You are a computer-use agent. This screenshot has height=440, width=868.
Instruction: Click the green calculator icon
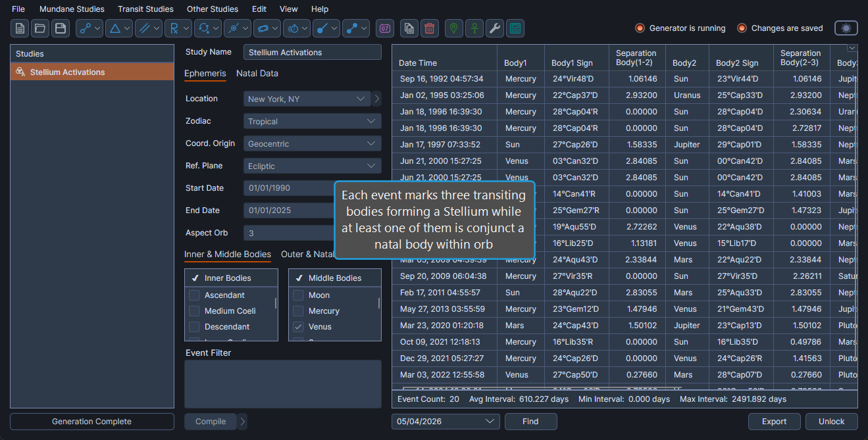pyautogui.click(x=515, y=28)
